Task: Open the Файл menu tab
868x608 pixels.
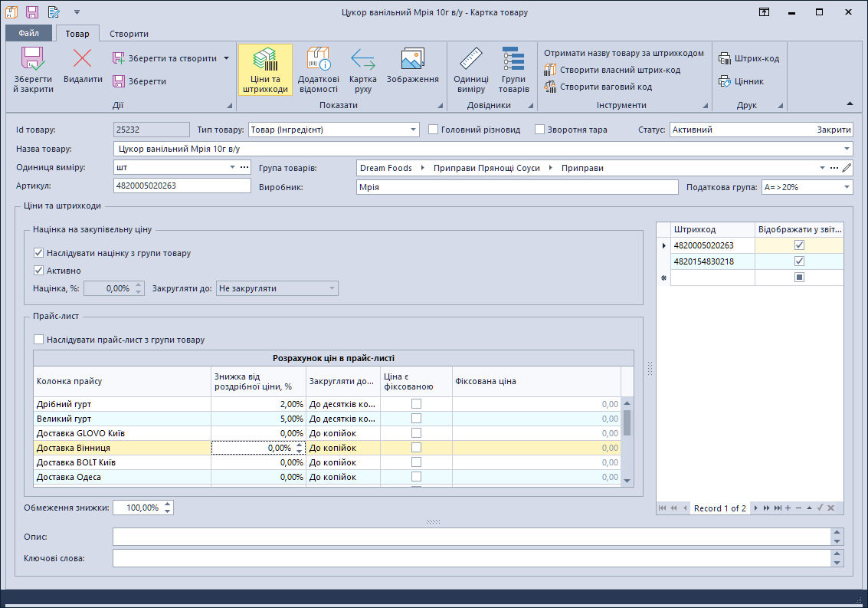Action: (29, 34)
